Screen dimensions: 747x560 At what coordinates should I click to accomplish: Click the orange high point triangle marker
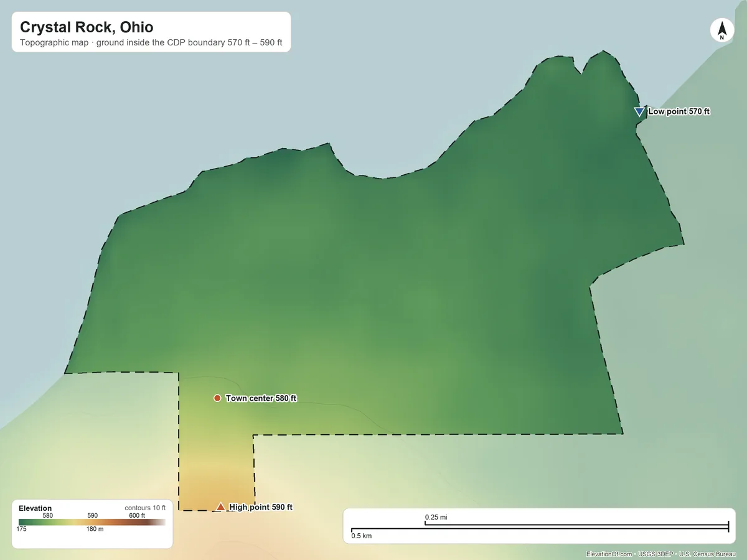click(220, 507)
